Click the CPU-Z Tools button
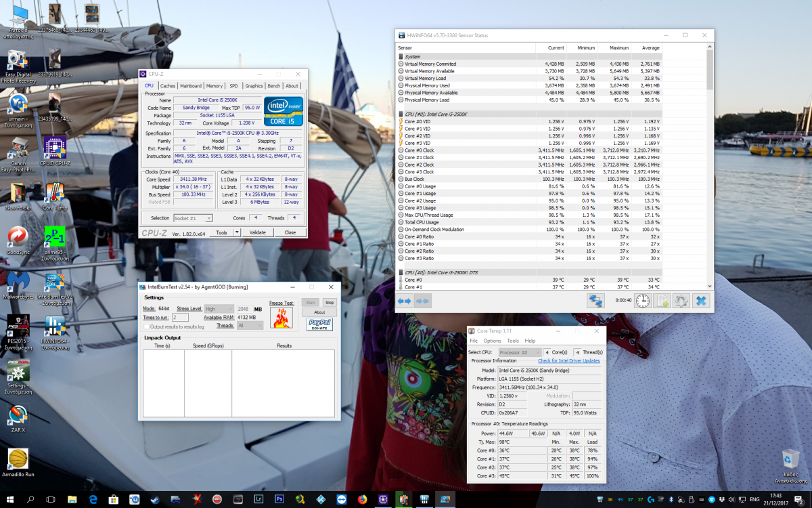 [221, 232]
